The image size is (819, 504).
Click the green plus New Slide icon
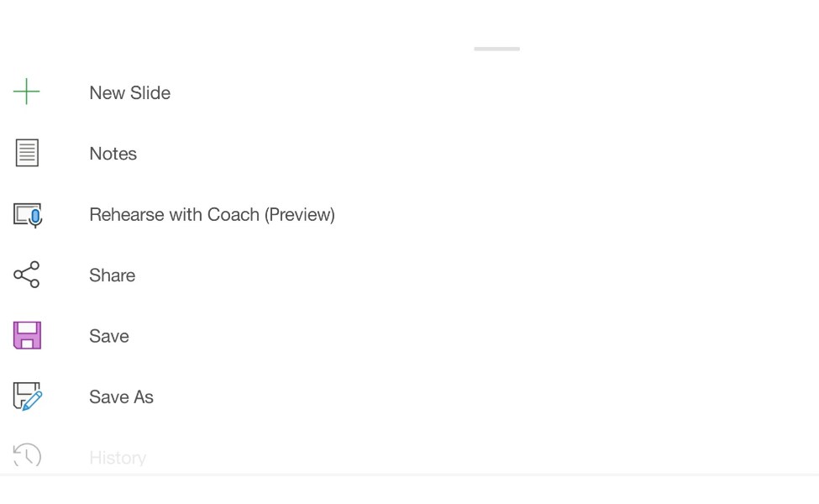(x=26, y=92)
